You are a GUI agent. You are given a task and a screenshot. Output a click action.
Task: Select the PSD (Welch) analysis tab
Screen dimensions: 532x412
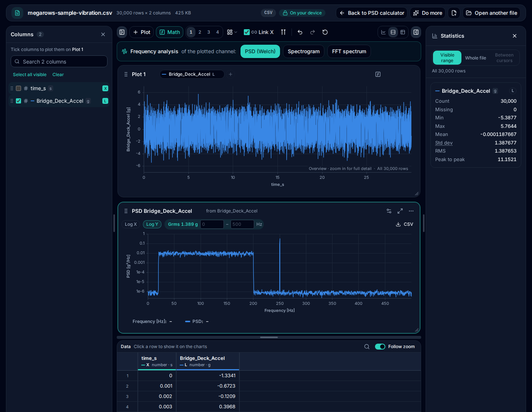point(260,51)
